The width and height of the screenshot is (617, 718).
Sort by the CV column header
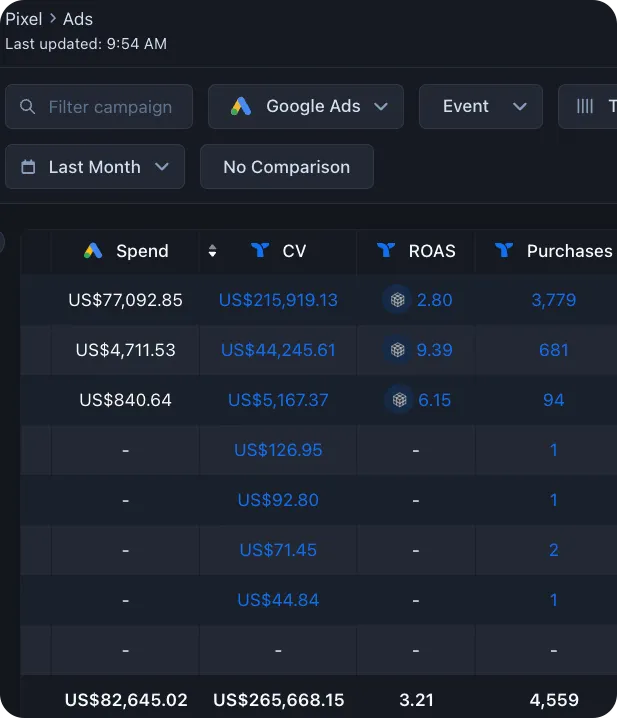point(293,251)
